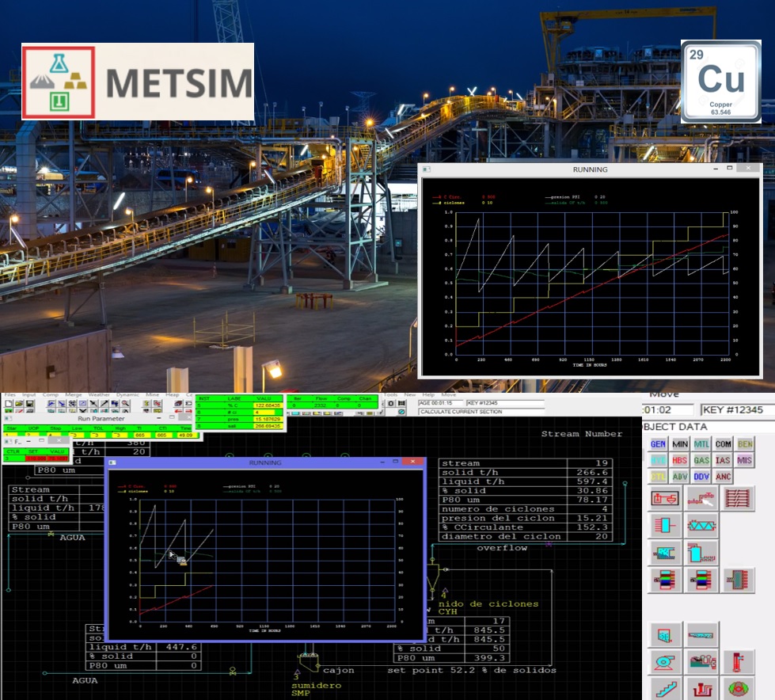Screen dimensions: 775x700
Task: Choose the screw conveyor zigzag icon
Action: pos(701,525)
